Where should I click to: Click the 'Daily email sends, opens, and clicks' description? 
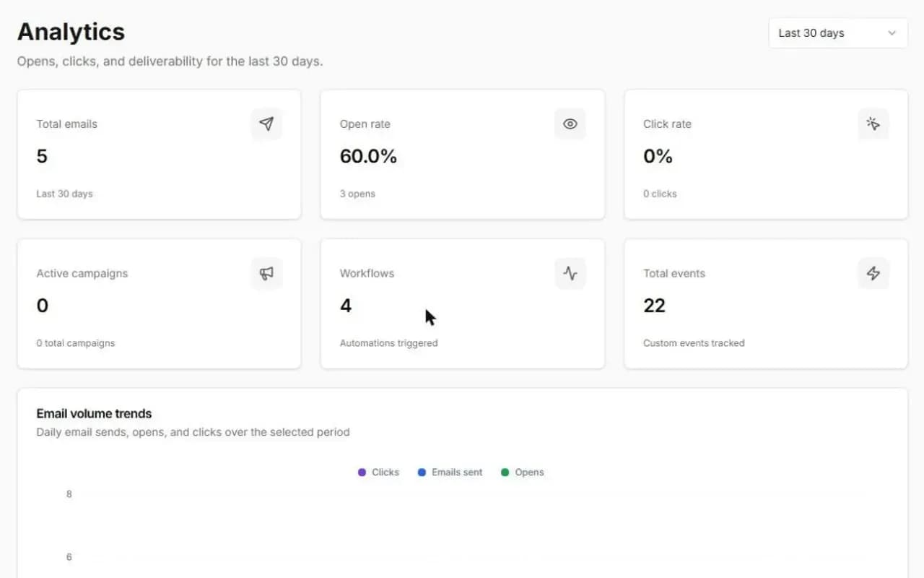pos(193,432)
